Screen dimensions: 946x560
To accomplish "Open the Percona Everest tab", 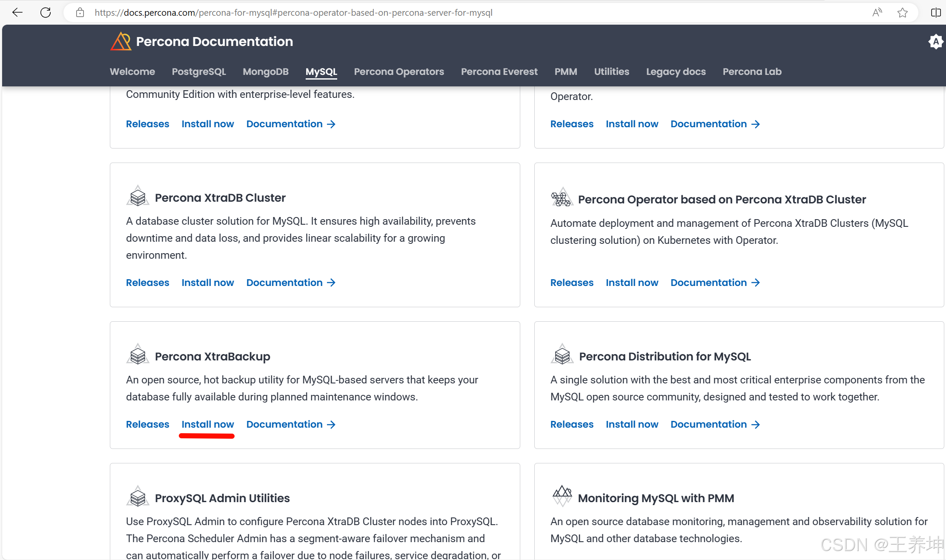I will tap(499, 71).
